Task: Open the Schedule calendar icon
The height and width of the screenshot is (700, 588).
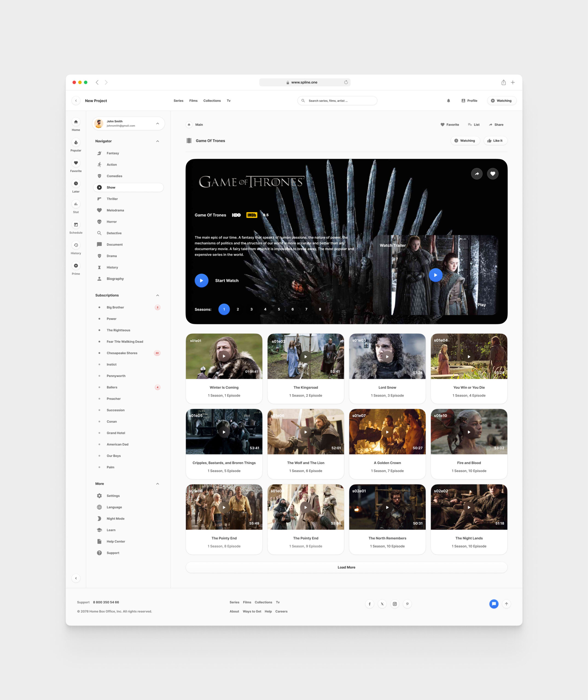Action: click(x=76, y=225)
